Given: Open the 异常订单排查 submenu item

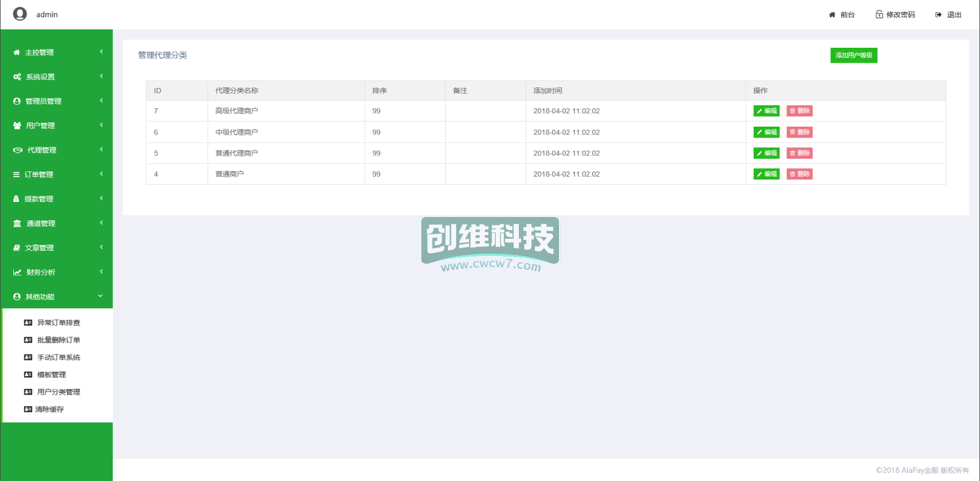Looking at the screenshot, I should point(58,323).
